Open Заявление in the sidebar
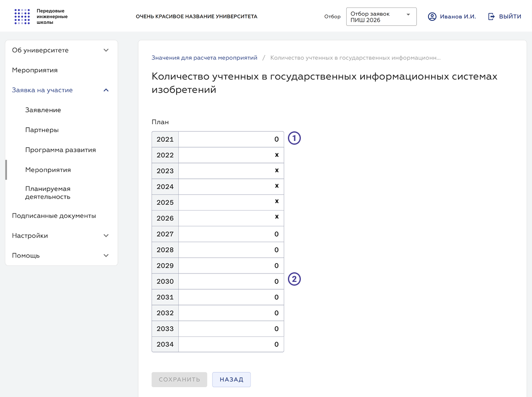This screenshot has height=397, width=532. click(43, 110)
